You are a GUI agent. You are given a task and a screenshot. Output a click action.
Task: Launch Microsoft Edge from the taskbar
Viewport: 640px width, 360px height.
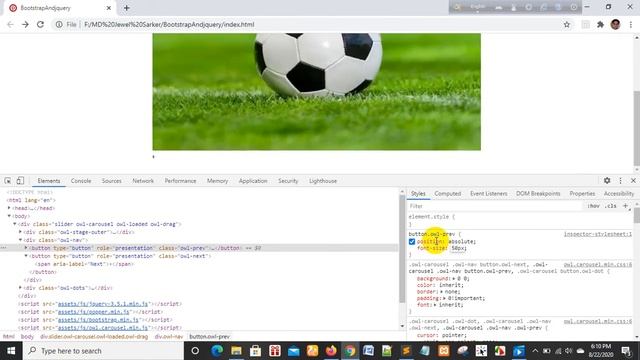click(x=217, y=351)
